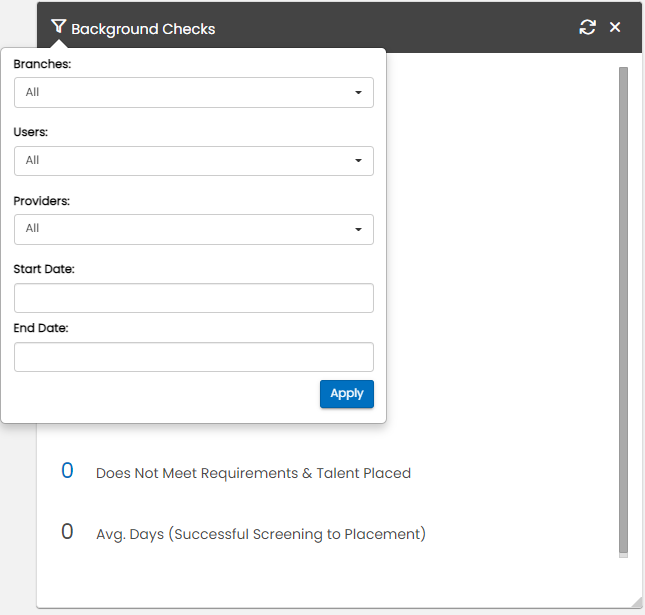Screen dimensions: 645x615
Task: Close the Background Checks widget
Action: pos(615,27)
